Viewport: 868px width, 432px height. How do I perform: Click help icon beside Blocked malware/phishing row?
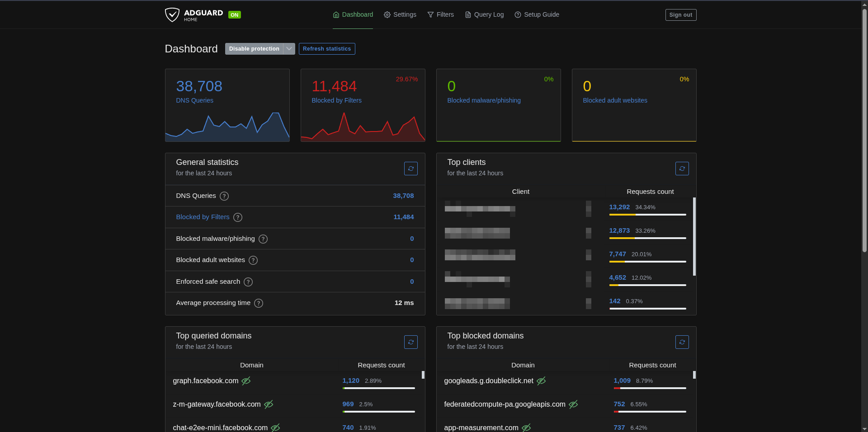click(x=263, y=239)
